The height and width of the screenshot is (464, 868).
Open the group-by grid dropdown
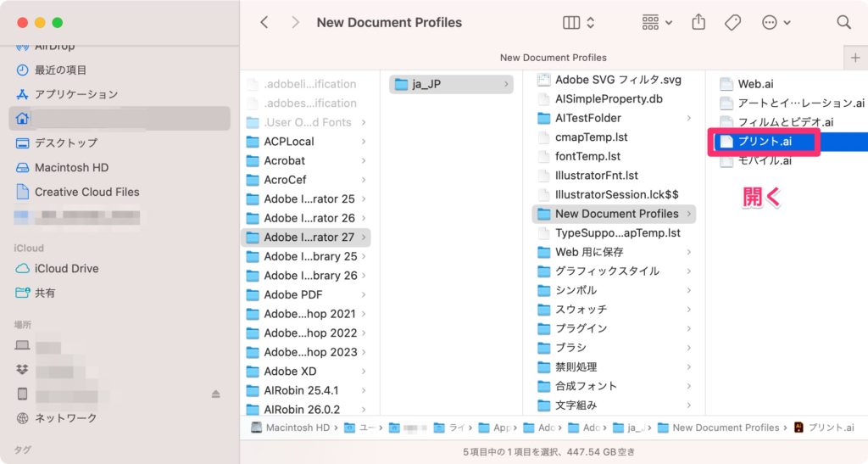[x=657, y=23]
